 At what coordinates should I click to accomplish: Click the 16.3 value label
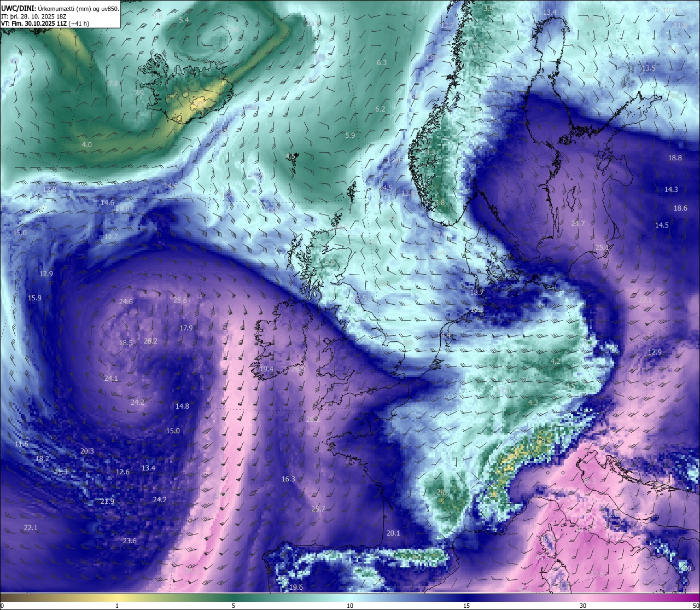click(x=288, y=479)
